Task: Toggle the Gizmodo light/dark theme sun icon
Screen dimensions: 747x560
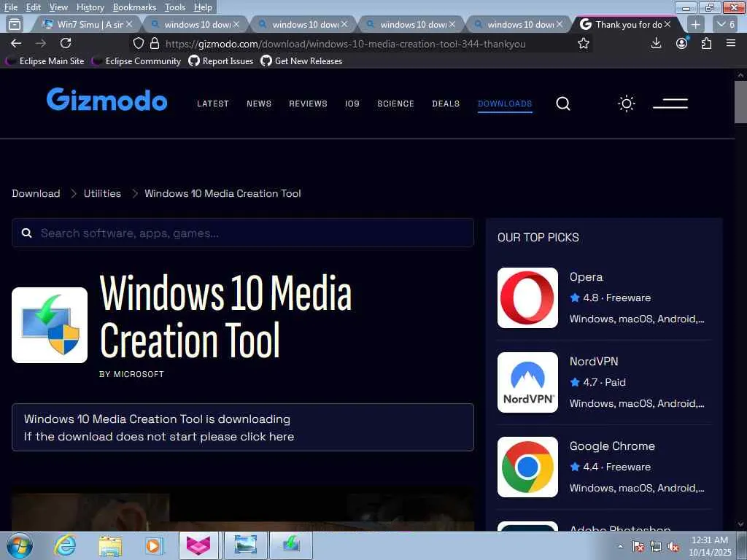Action: [x=627, y=104]
